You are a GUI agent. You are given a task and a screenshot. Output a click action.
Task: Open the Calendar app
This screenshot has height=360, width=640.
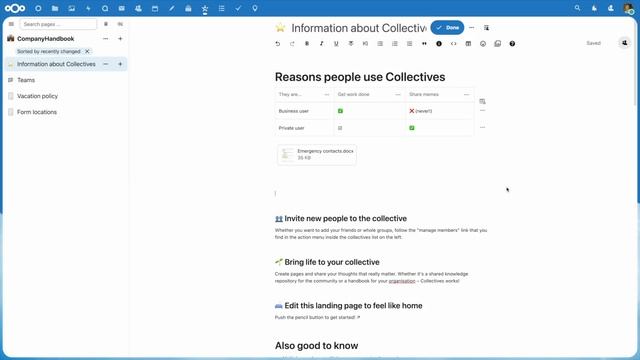click(155, 8)
